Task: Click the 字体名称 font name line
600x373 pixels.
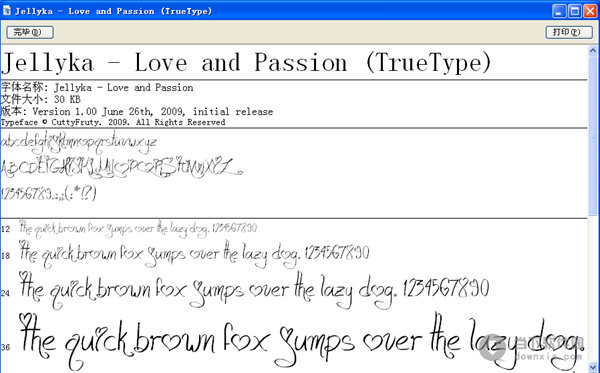Action: pyautogui.click(x=97, y=88)
